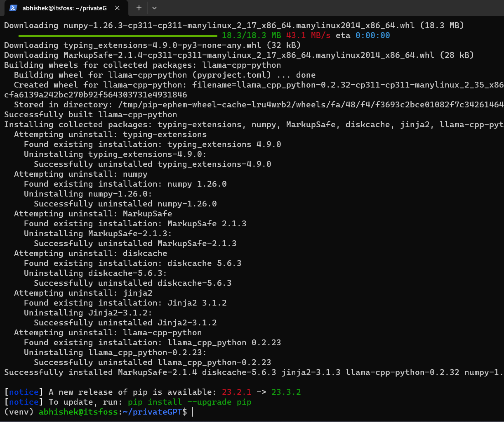Click the terminal prompt cursor after the dollar sign
504x422 pixels.
click(192, 412)
